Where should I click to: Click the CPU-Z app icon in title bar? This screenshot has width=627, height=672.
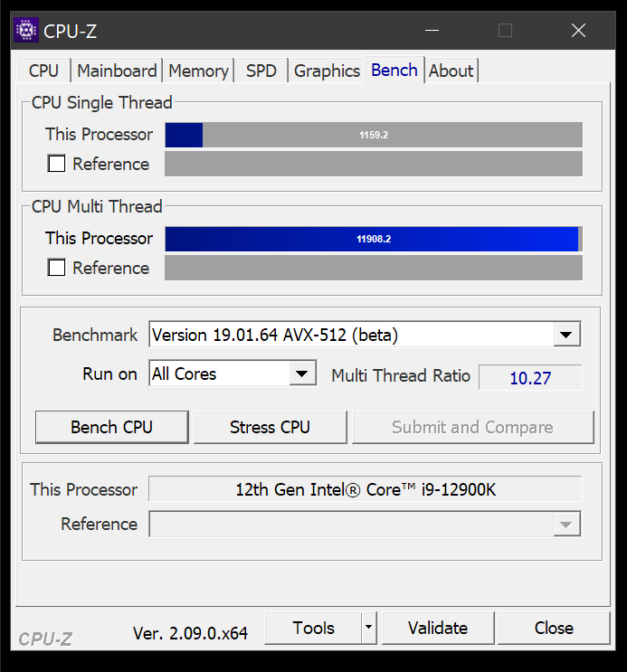[26, 30]
